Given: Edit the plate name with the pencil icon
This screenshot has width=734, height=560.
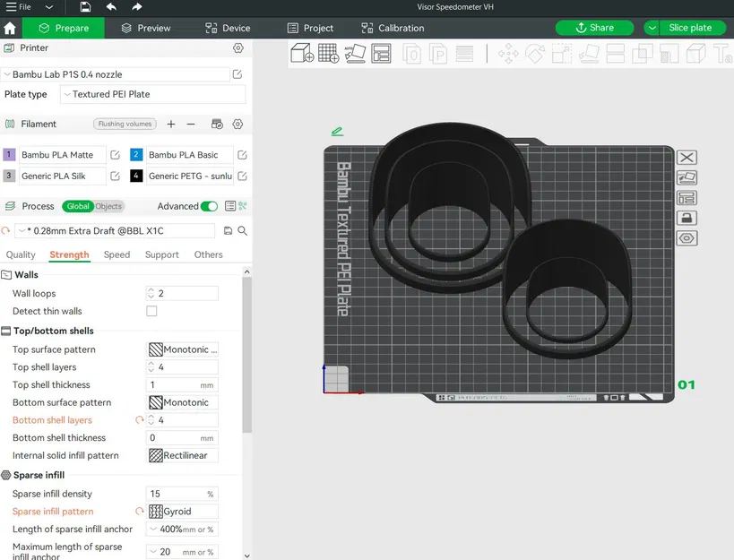Looking at the screenshot, I should pyautogui.click(x=337, y=132).
